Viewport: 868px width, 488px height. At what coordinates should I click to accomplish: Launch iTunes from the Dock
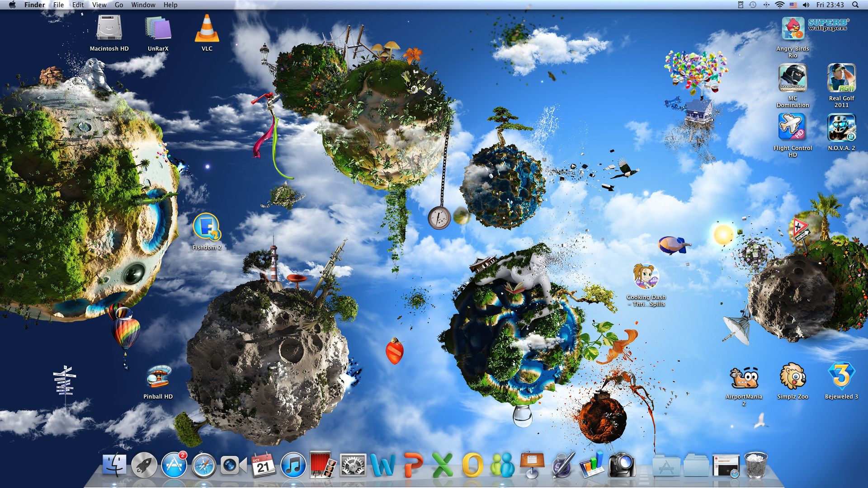tap(293, 465)
